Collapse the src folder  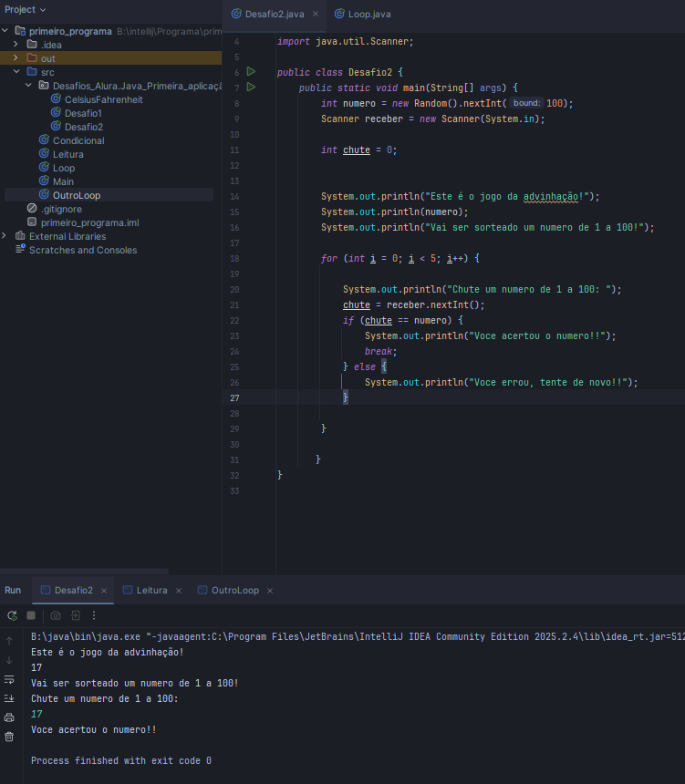(x=16, y=72)
